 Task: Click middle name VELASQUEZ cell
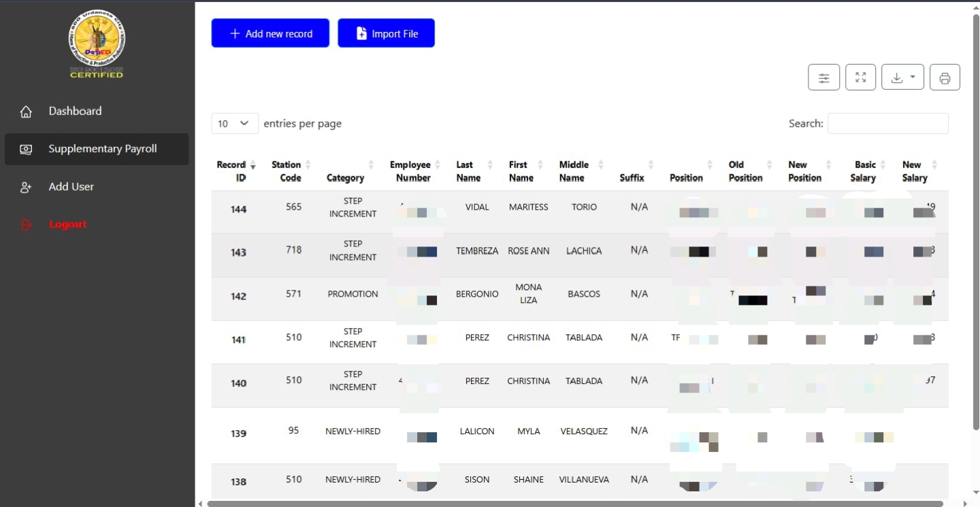584,431
